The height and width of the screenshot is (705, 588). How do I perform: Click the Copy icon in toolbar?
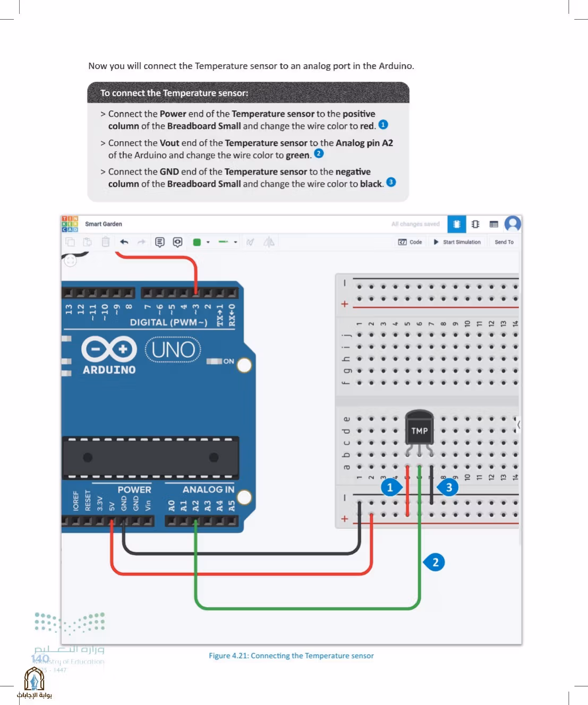click(x=70, y=242)
